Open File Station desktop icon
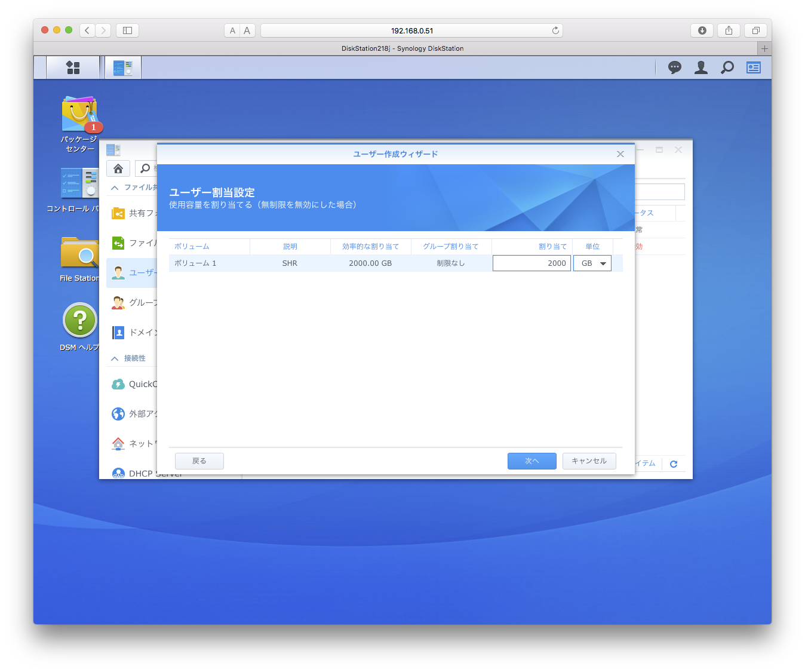Image resolution: width=805 pixels, height=672 pixels. click(79, 254)
